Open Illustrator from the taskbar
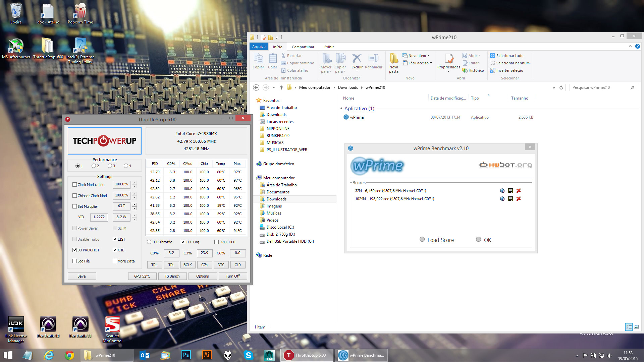The height and width of the screenshot is (362, 644). (207, 355)
